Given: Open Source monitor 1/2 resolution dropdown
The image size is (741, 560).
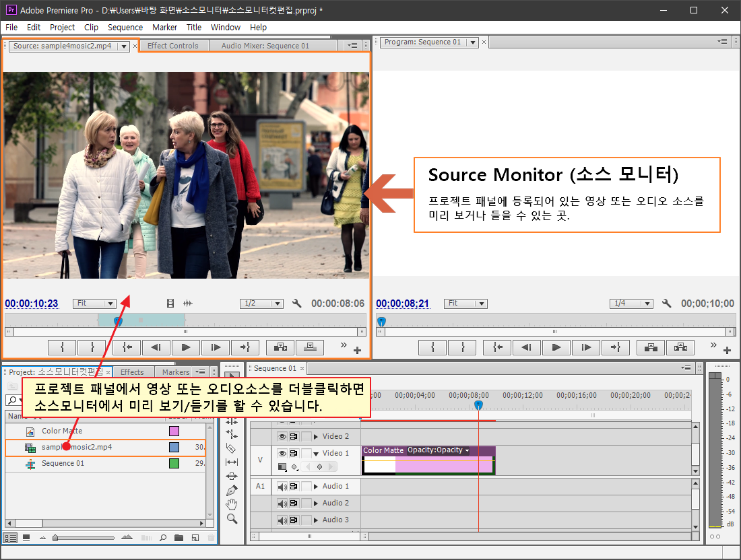Looking at the screenshot, I should point(261,304).
